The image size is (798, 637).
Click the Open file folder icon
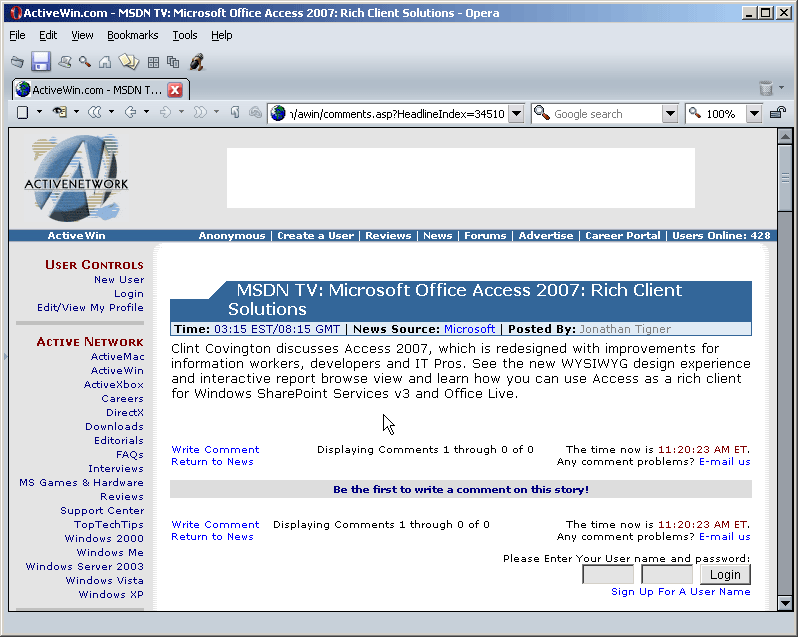(17, 62)
